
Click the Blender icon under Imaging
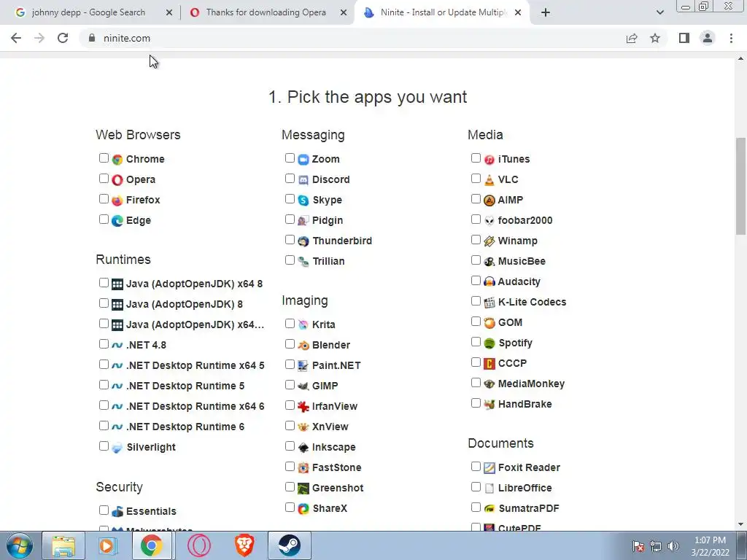point(303,345)
